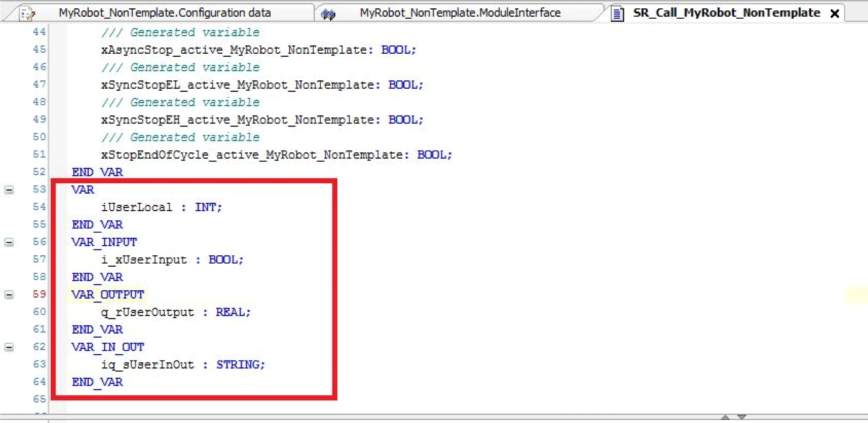Click the splitter down arrow
868x423 pixels.
(742, 417)
